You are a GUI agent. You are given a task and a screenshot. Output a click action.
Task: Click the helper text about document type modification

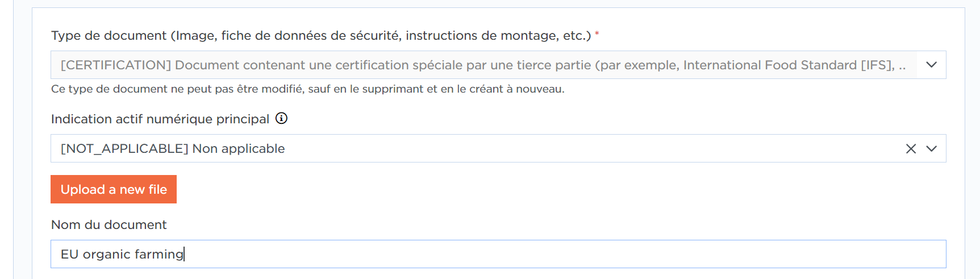[x=307, y=89]
